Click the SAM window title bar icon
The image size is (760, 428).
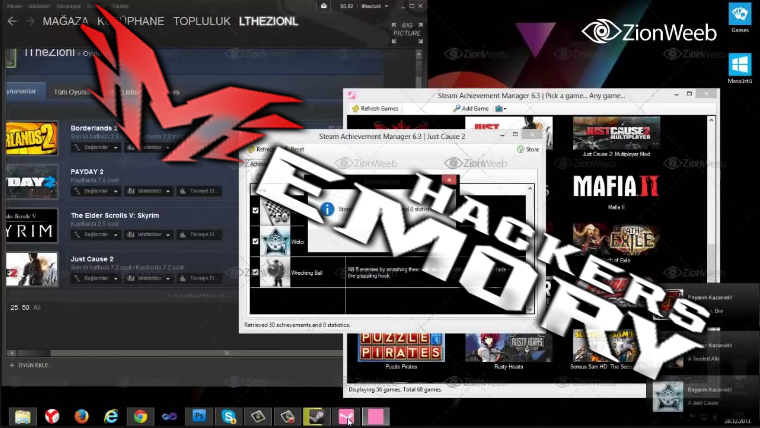(351, 95)
